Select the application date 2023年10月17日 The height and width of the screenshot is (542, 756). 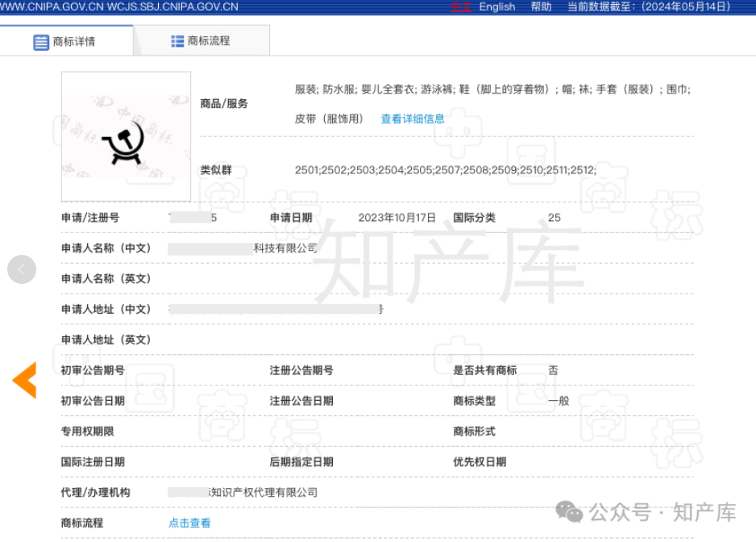pos(397,218)
